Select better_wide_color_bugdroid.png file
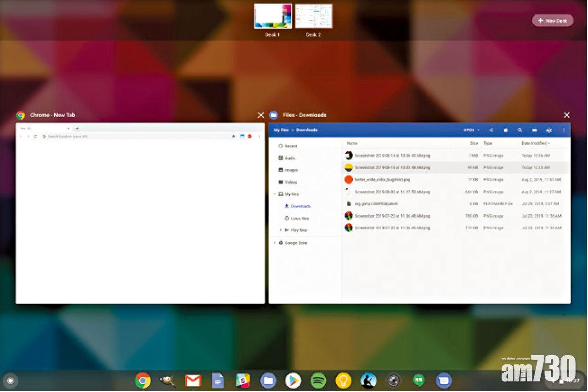The height and width of the screenshot is (392, 588). click(382, 180)
